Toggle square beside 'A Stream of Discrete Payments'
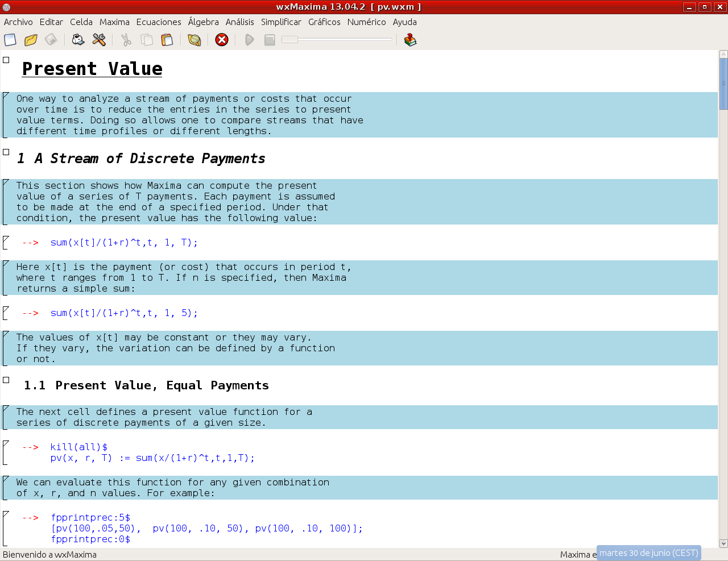Viewport: 728px width, 561px height. tap(6, 152)
